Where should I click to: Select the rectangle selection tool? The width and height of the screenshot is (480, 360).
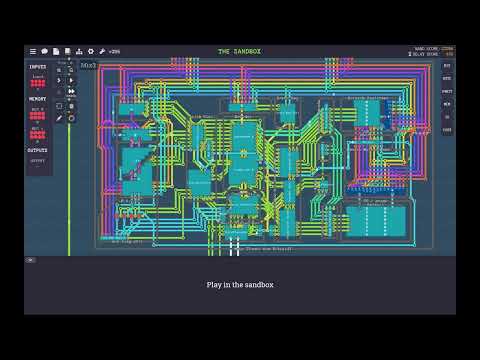59,106
